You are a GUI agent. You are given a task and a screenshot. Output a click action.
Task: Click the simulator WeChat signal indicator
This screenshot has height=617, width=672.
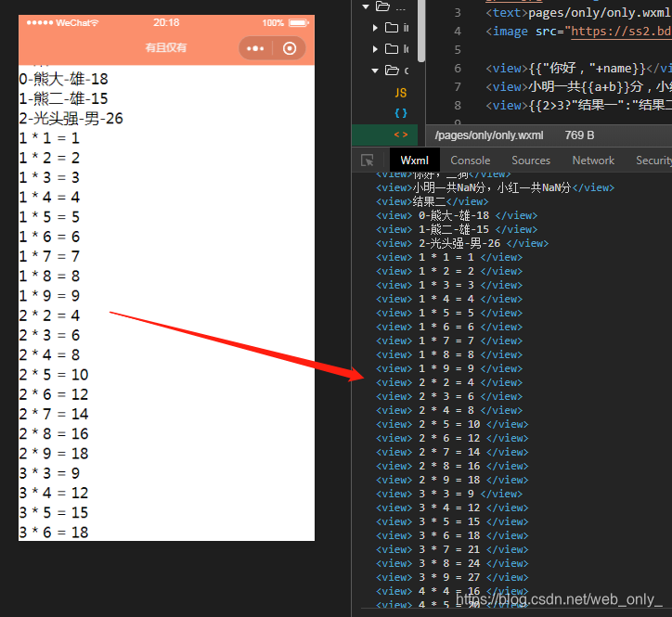point(62,22)
